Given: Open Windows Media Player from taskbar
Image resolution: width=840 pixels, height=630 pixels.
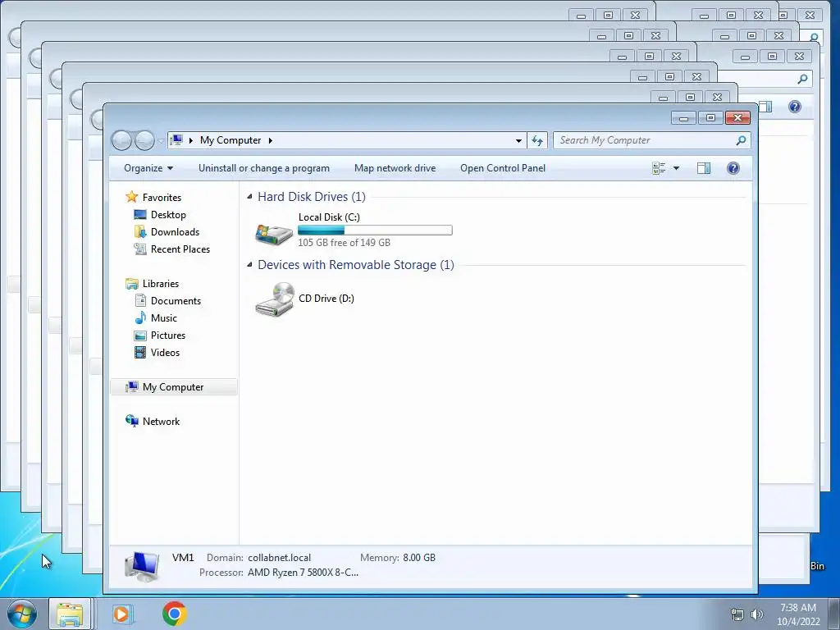Looking at the screenshot, I should click(x=121, y=614).
